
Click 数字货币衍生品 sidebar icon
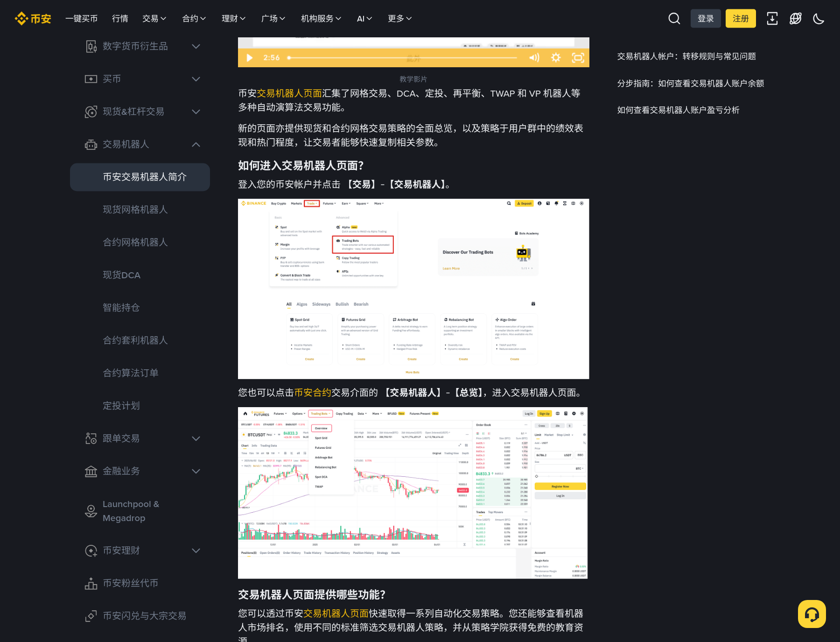91,46
